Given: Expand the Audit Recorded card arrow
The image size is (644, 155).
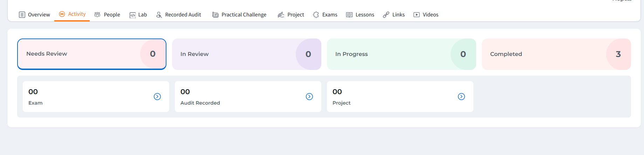Looking at the screenshot, I should pyautogui.click(x=309, y=97).
